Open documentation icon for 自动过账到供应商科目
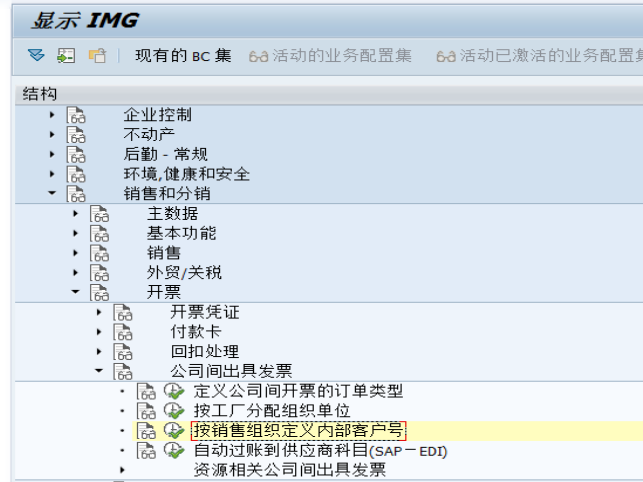 (x=146, y=450)
